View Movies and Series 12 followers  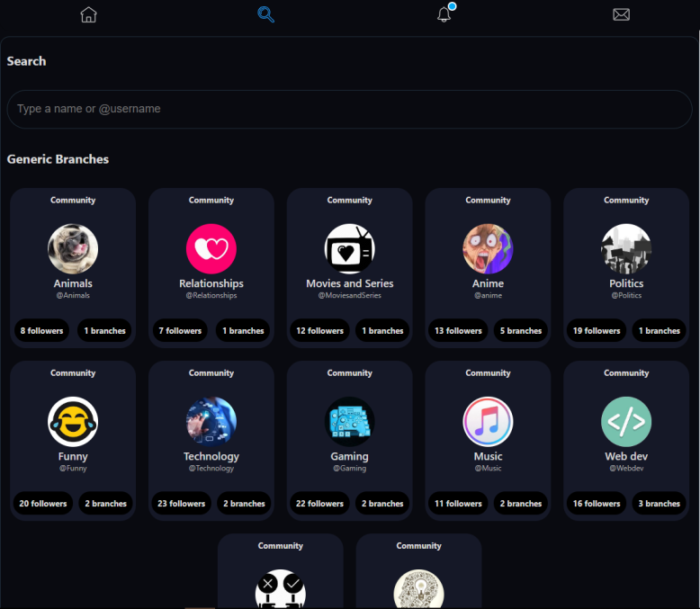tap(319, 331)
